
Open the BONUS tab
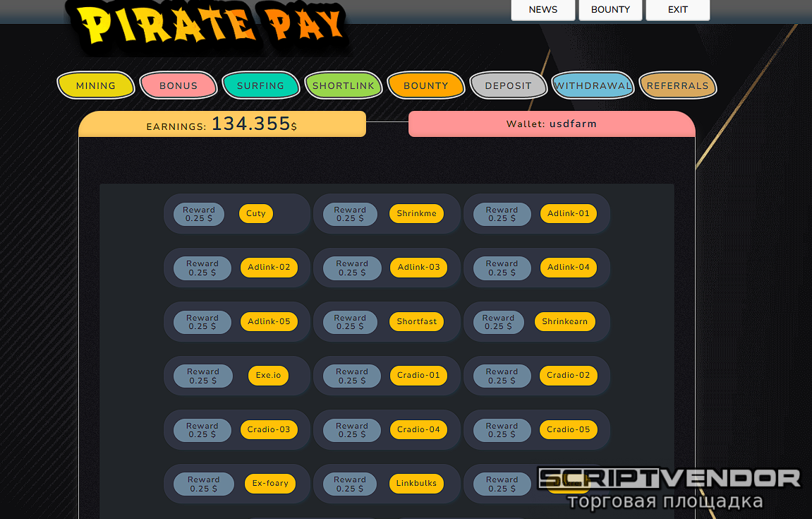coord(178,85)
